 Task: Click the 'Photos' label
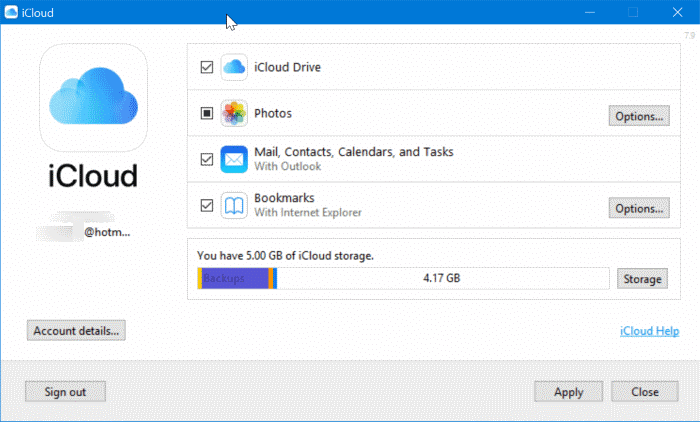[x=273, y=113]
